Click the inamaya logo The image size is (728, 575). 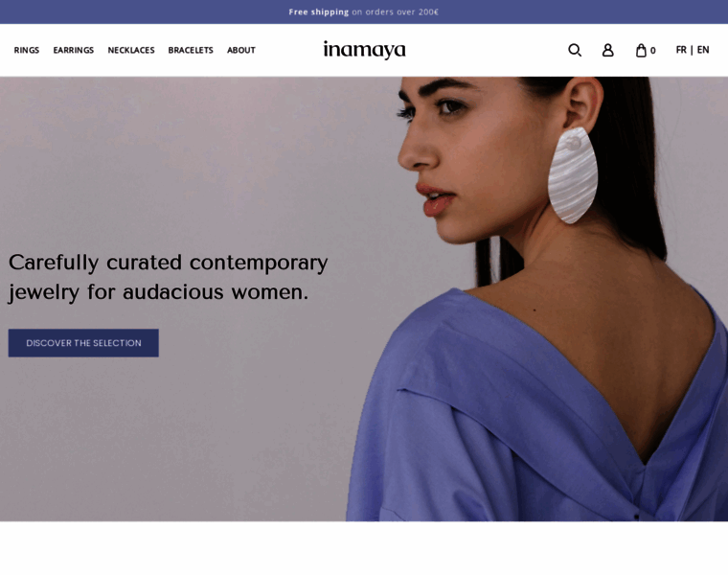(364, 50)
